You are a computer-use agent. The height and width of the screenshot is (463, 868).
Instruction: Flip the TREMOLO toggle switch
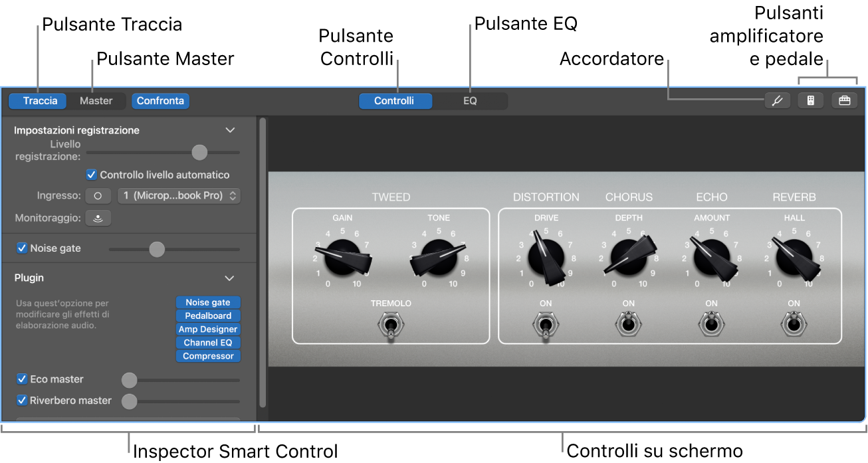[391, 325]
